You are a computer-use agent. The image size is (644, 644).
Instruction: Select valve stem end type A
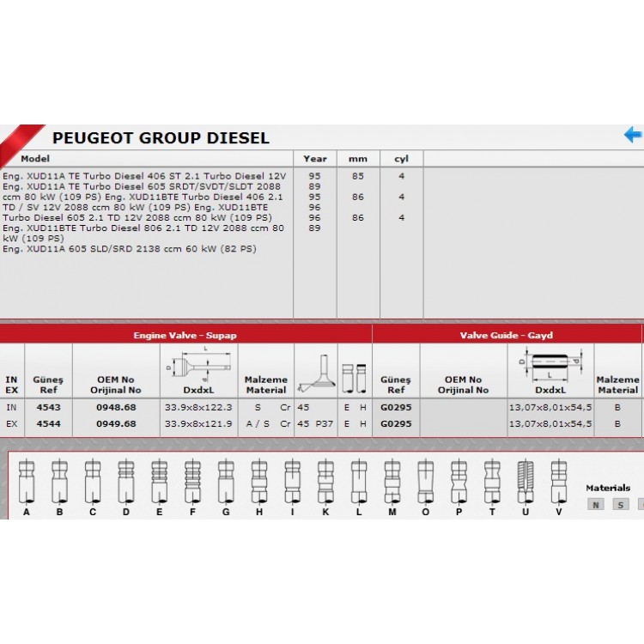point(27,488)
